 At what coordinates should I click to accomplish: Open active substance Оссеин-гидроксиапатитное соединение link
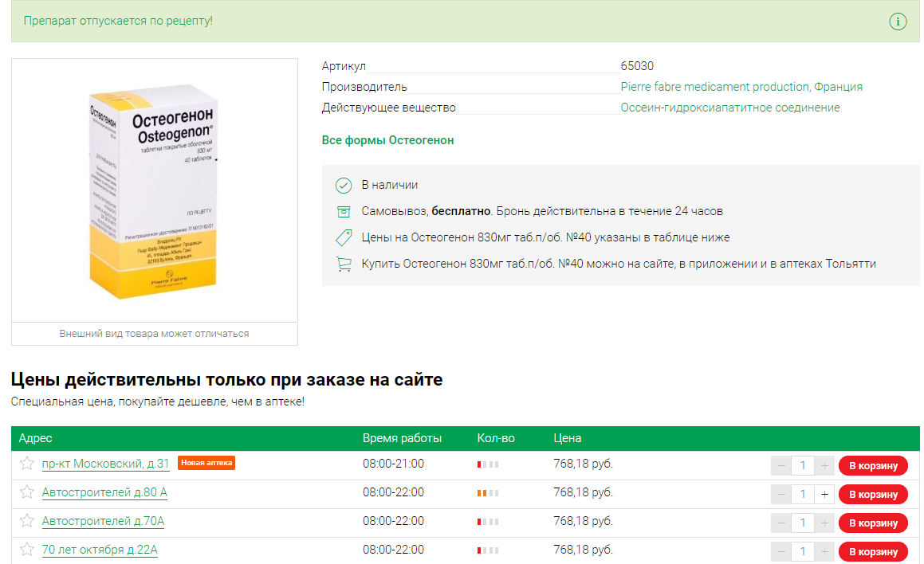pyautogui.click(x=729, y=108)
